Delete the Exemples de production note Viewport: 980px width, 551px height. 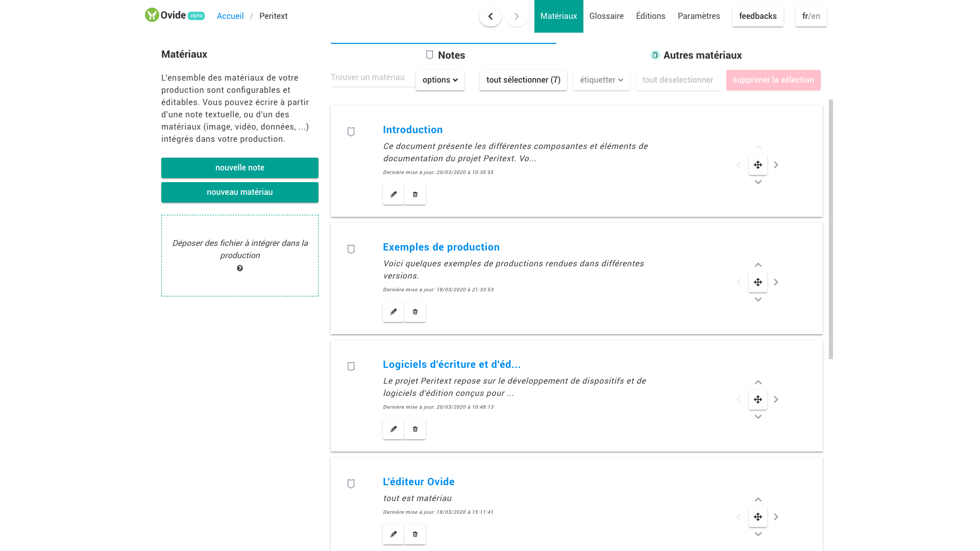pyautogui.click(x=415, y=312)
